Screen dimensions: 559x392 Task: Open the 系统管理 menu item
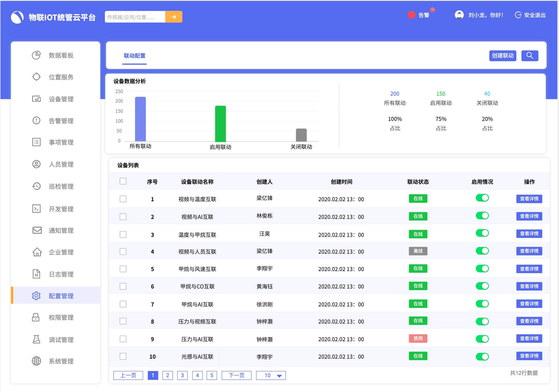point(36,361)
